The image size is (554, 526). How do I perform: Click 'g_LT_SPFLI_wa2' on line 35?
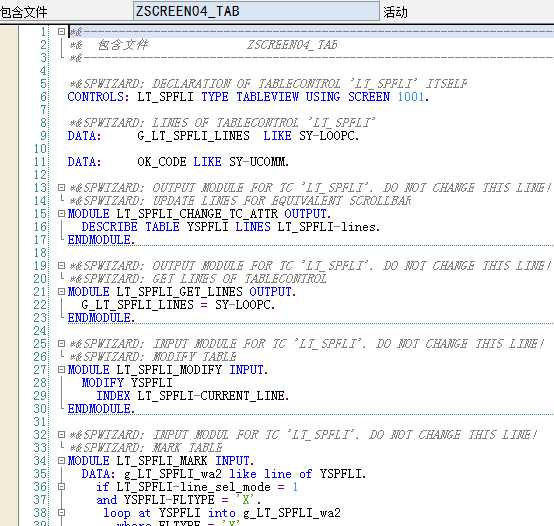point(173,474)
